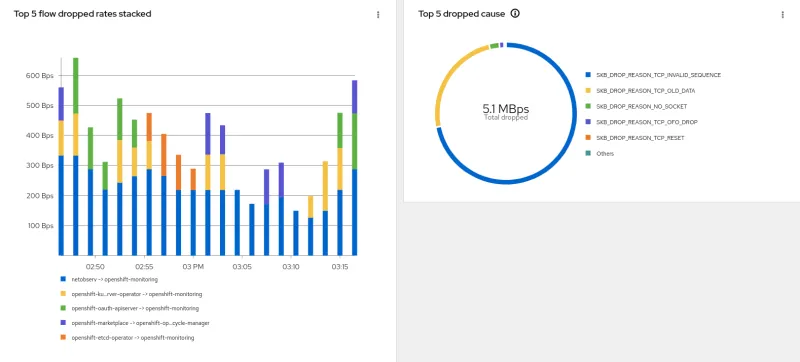Select openshift-marketplace legend label
Screen dimensions: 800x362
click(x=140, y=323)
